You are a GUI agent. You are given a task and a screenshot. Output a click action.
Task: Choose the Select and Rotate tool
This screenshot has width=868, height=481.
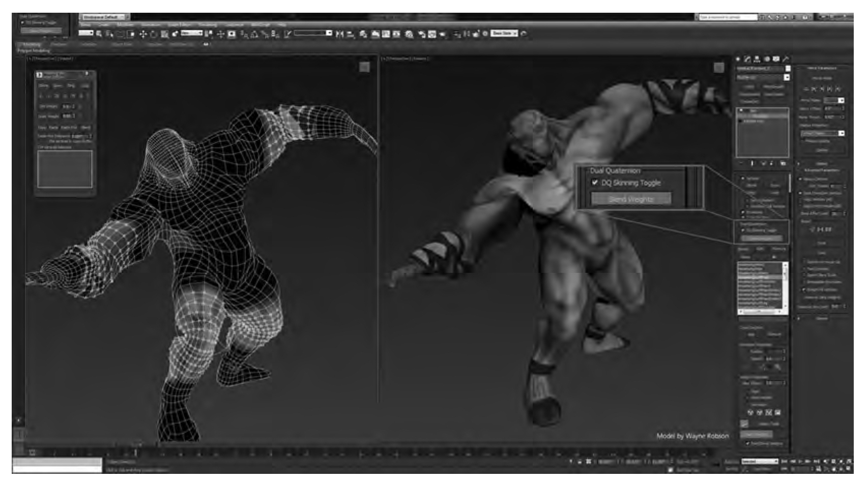tap(153, 34)
